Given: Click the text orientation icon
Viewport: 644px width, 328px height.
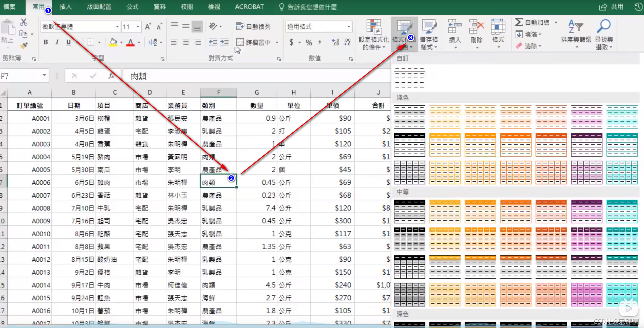Looking at the screenshot, I should [x=213, y=26].
